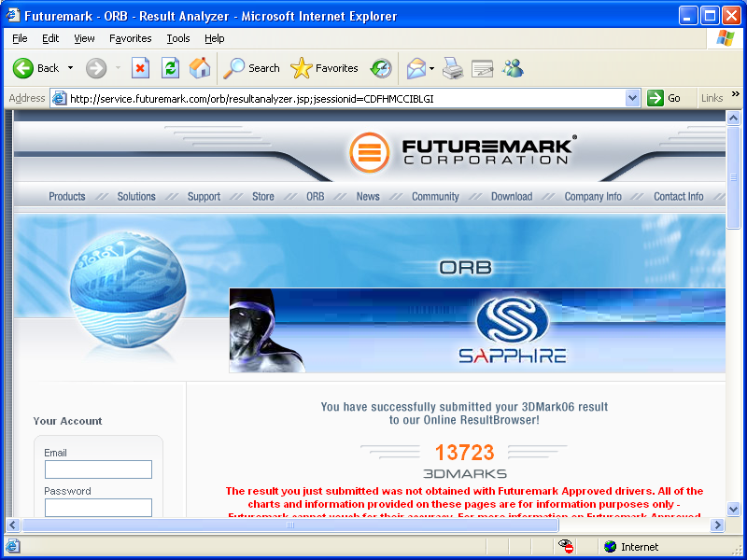Image resolution: width=747 pixels, height=560 pixels.
Task: Click the page icon in the address bar
Action: [59, 98]
